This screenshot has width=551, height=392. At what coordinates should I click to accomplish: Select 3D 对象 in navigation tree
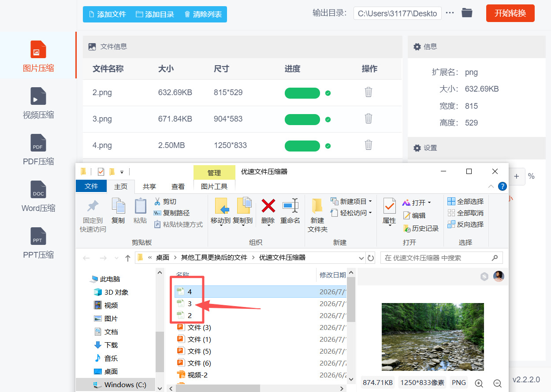point(111,292)
